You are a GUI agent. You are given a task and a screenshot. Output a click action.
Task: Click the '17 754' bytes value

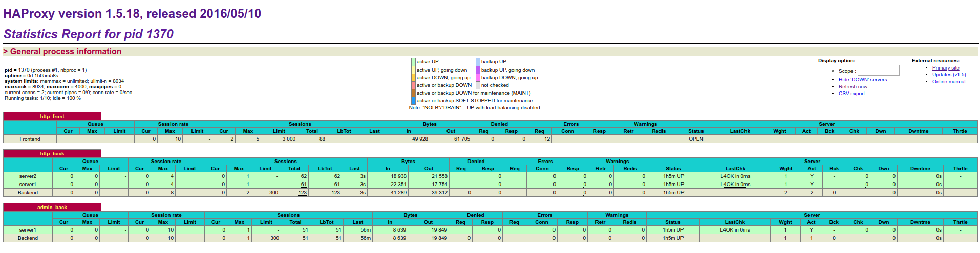(439, 185)
